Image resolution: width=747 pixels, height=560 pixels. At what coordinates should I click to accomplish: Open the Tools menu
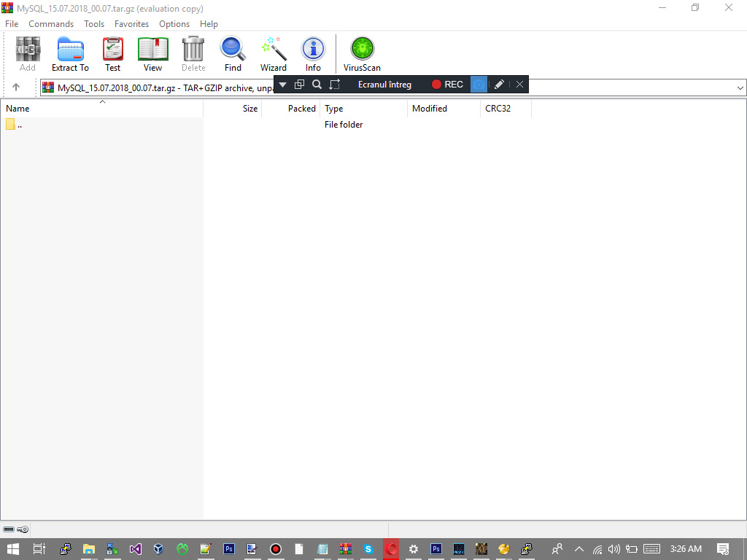94,24
